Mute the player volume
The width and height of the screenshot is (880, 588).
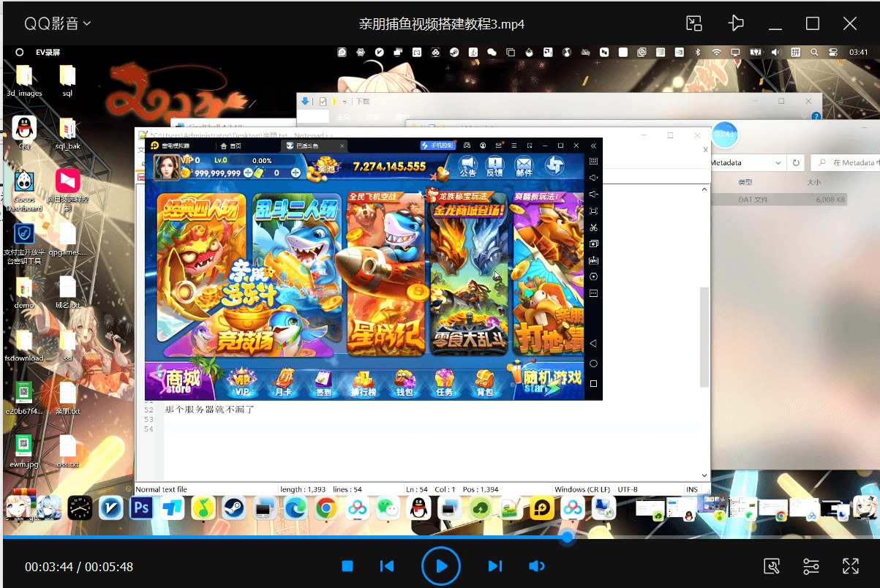[537, 566]
